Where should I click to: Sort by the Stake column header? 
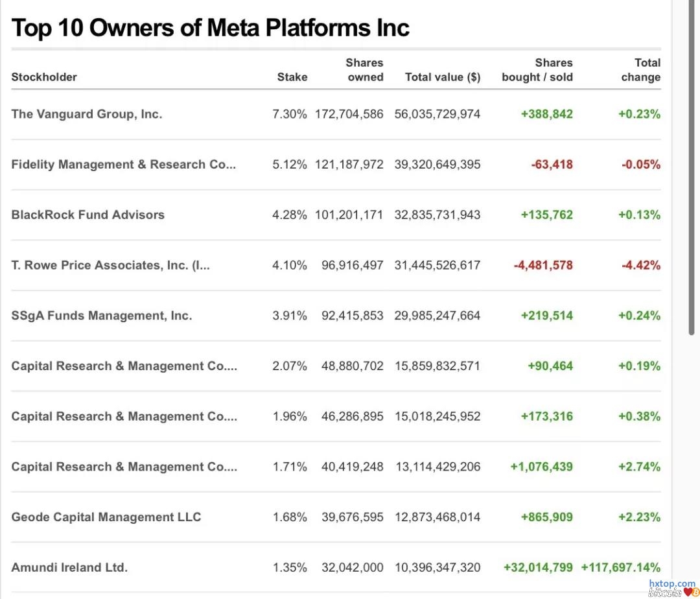(x=292, y=77)
